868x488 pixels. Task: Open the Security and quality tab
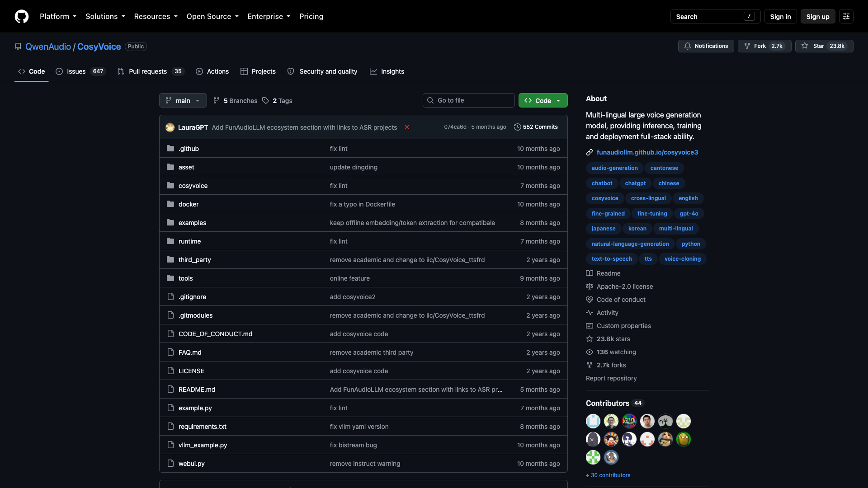point(322,71)
